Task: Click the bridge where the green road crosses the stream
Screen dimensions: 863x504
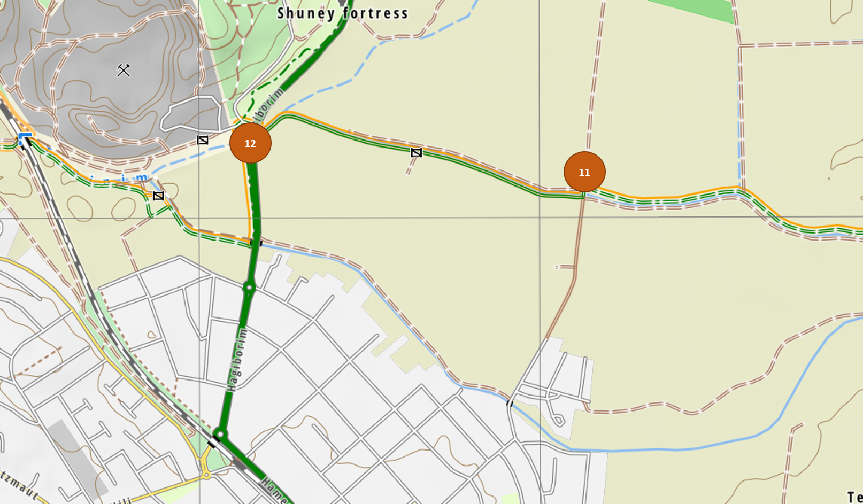Action: tap(257, 243)
